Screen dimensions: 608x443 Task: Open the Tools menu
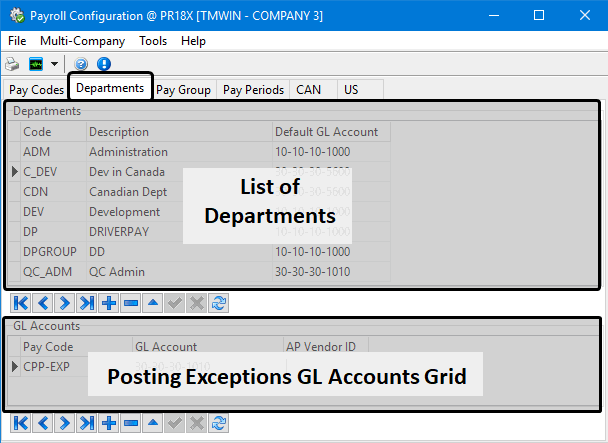click(x=153, y=41)
